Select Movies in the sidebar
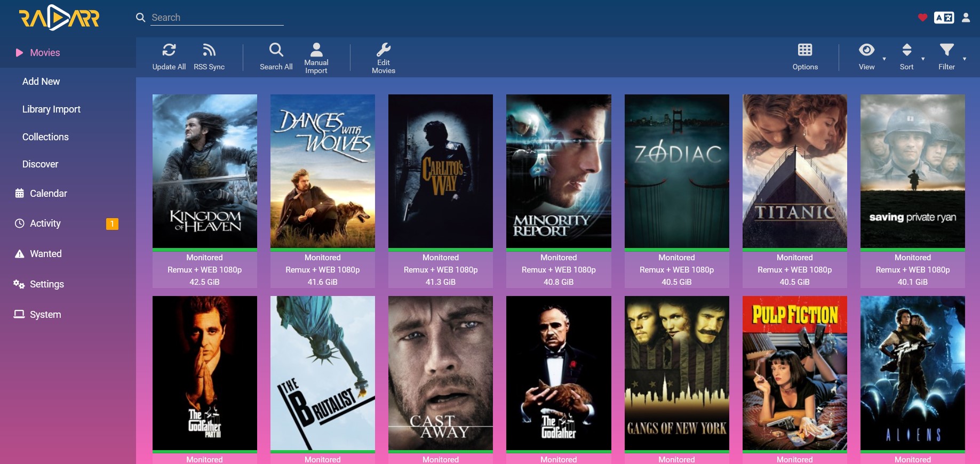The height and width of the screenshot is (464, 980). point(68,52)
